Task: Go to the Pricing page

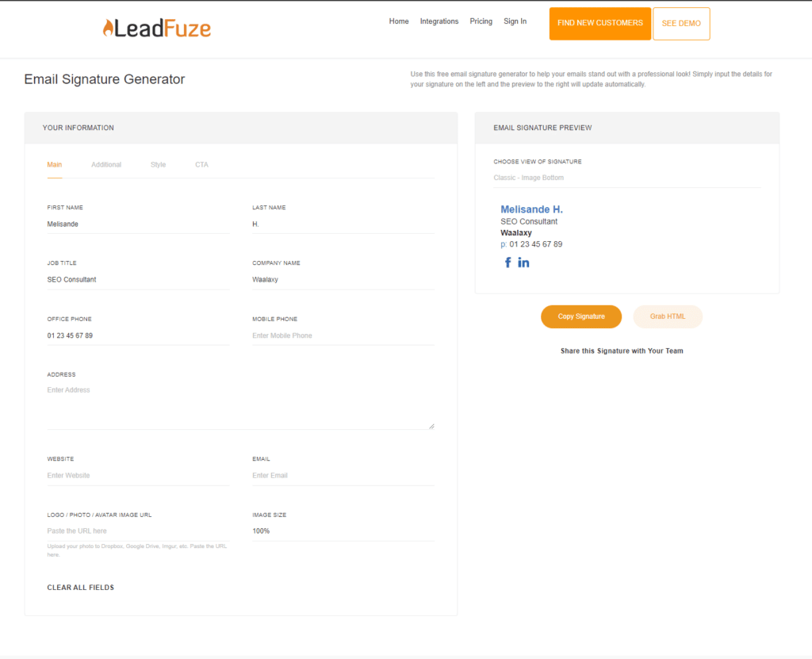Action: click(481, 21)
